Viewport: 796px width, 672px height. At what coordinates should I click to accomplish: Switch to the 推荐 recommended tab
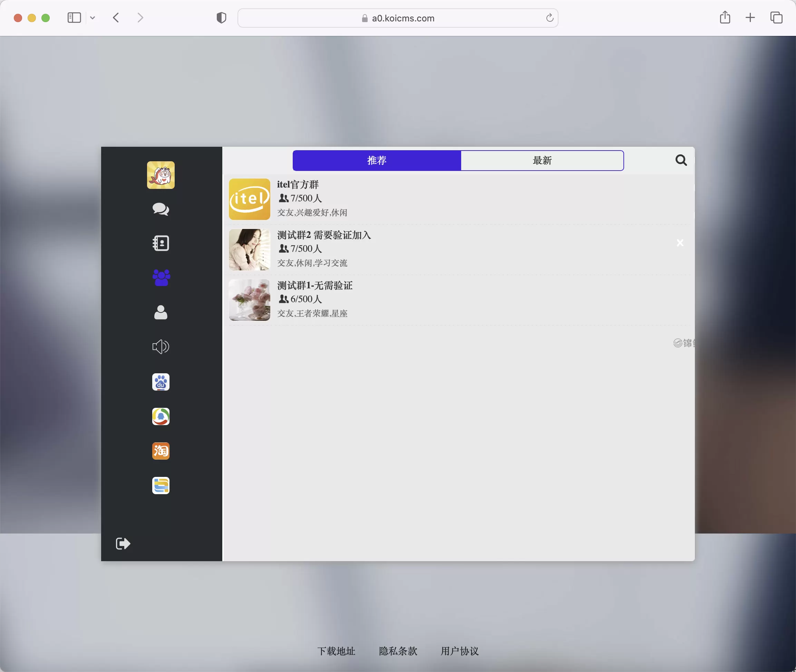coord(377,160)
